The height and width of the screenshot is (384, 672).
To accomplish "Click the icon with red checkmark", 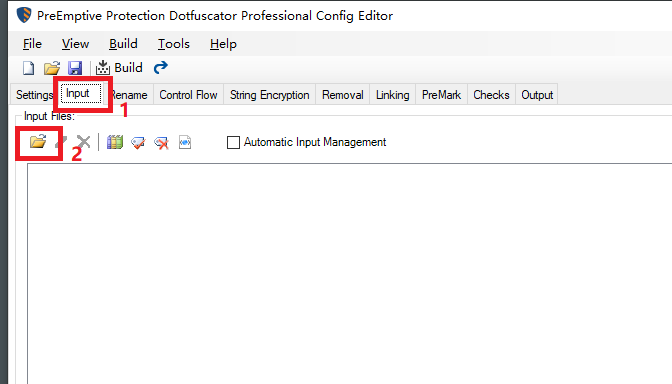I will click(138, 142).
